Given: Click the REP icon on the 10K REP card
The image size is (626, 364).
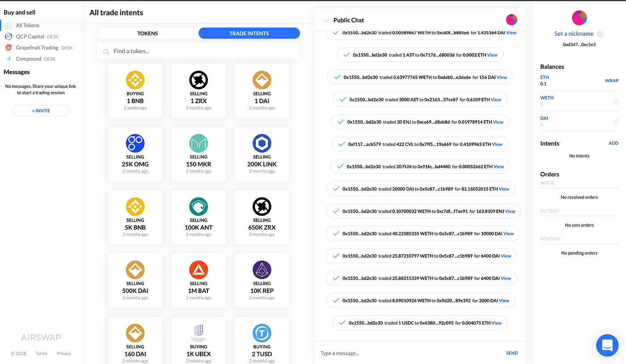Looking at the screenshot, I should pos(262,270).
